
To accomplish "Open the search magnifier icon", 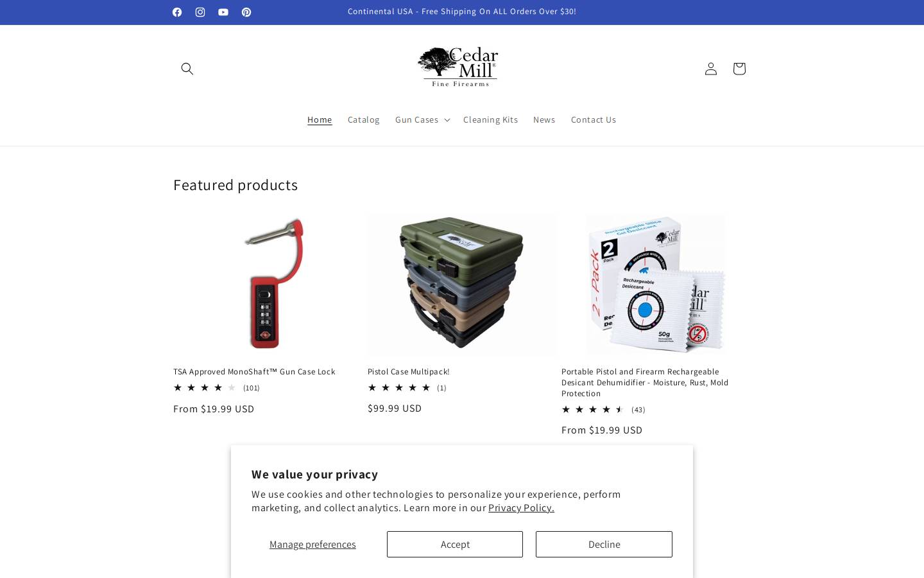I will click(x=187, y=69).
